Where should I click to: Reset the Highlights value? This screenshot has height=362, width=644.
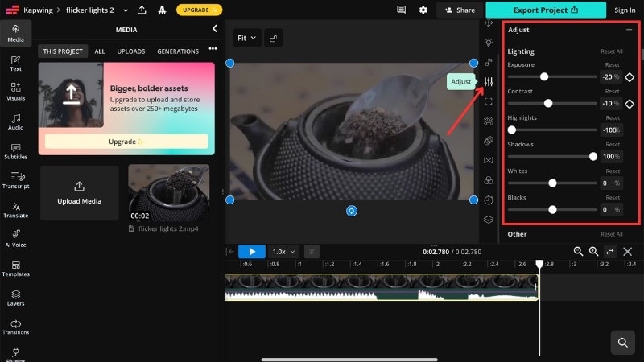point(613,117)
